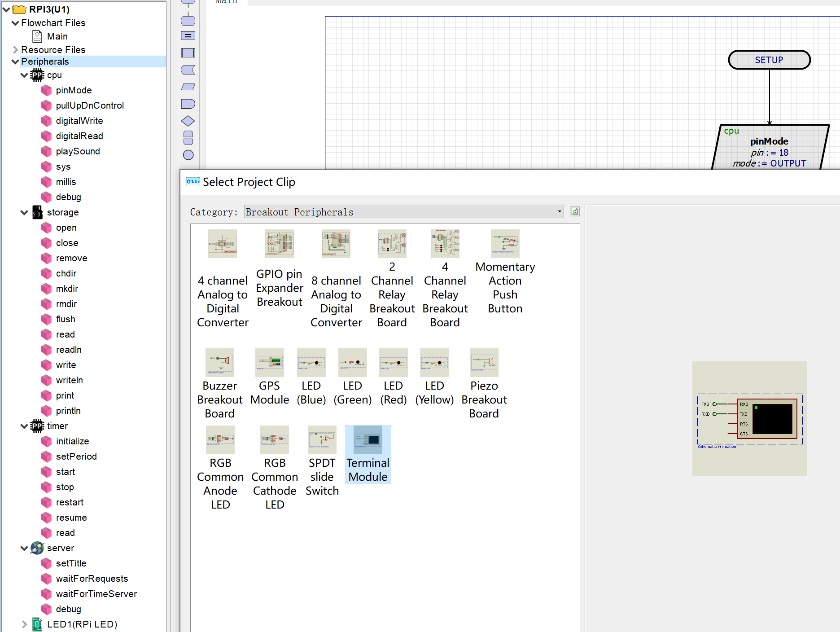Select the pinMode method under cpu
Screen dimensions: 840x632
(x=74, y=90)
